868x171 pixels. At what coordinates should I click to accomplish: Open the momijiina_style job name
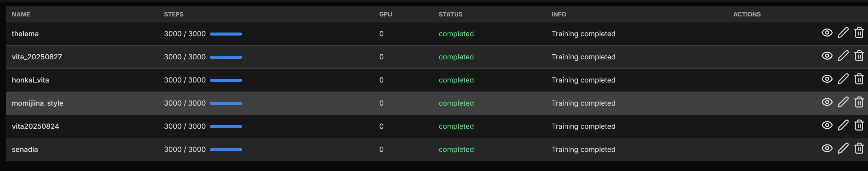pyautogui.click(x=37, y=103)
